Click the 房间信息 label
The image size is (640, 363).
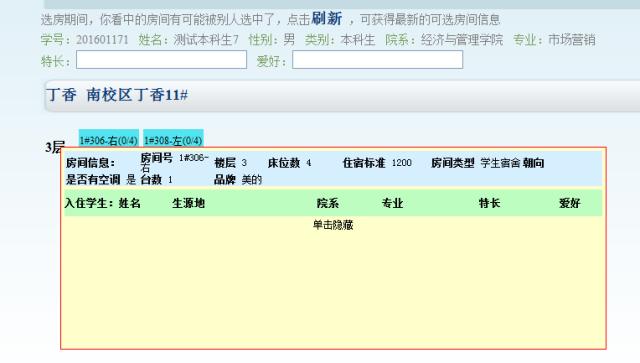[x=90, y=163]
